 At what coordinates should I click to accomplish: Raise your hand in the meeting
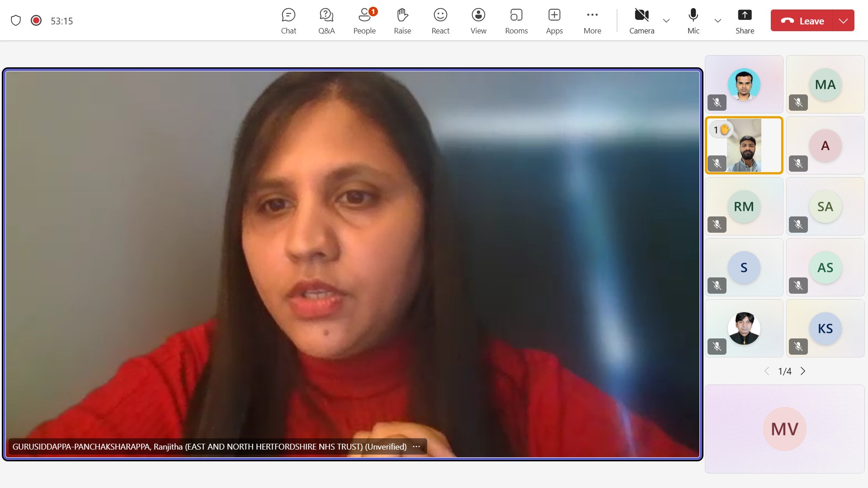click(x=402, y=21)
